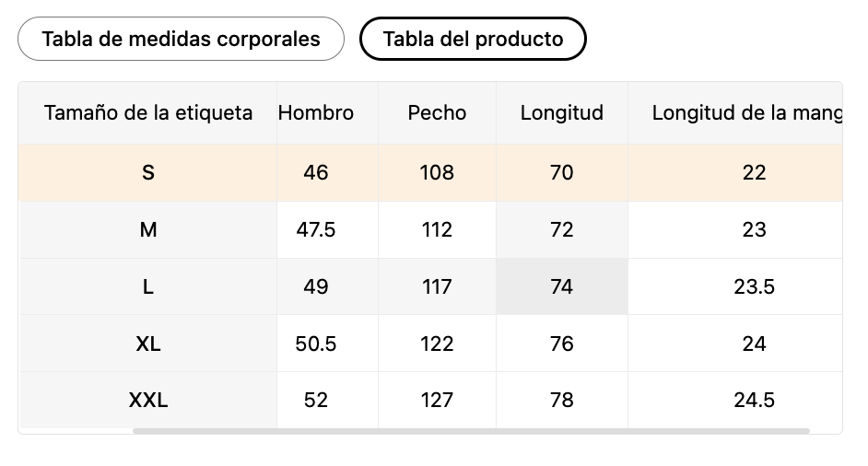868x466 pixels.
Task: Switch to Tabla de medidas corporales tab
Action: coord(181,40)
